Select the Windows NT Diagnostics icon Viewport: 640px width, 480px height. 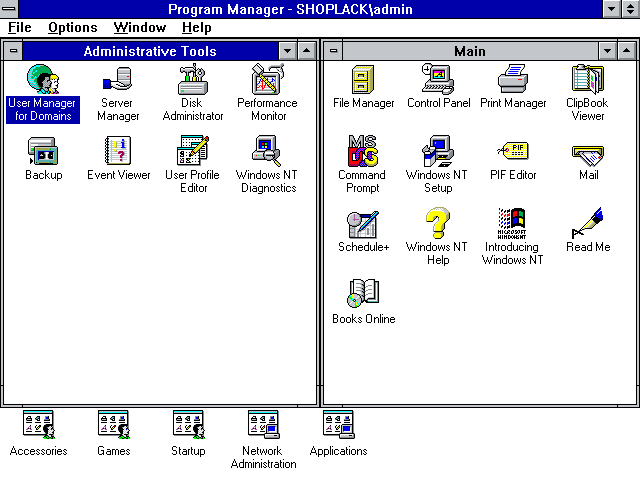pyautogui.click(x=267, y=151)
